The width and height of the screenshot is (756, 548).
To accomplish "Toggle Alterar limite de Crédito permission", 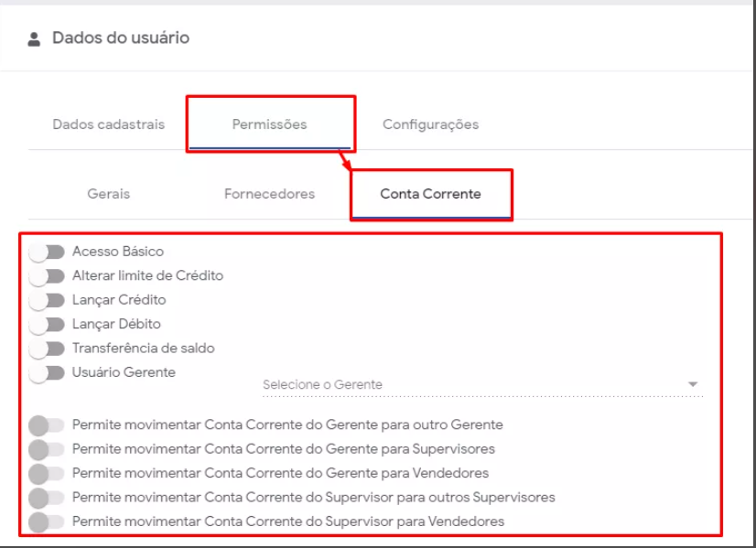I will (47, 275).
